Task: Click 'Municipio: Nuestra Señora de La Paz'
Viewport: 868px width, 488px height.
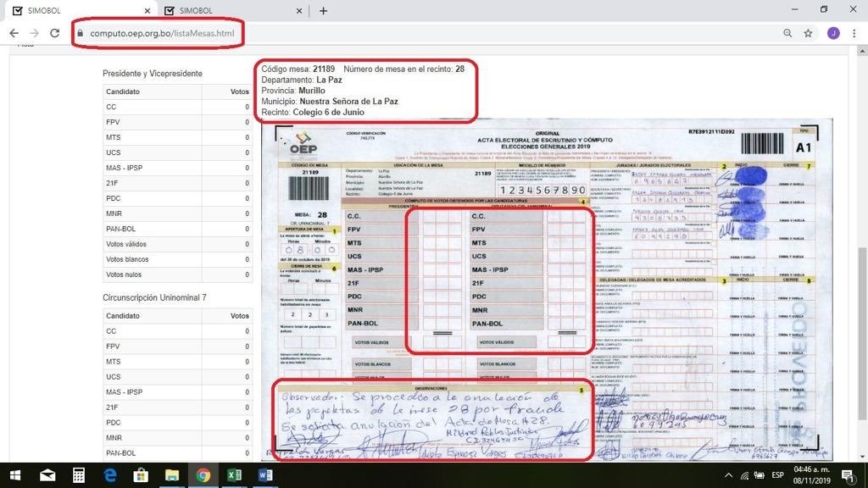Action: point(330,102)
